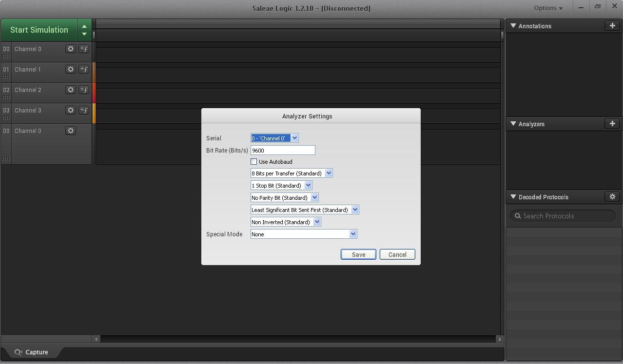This screenshot has height=364, width=623.
Task: Add a new annotation with plus button
Action: pos(612,26)
